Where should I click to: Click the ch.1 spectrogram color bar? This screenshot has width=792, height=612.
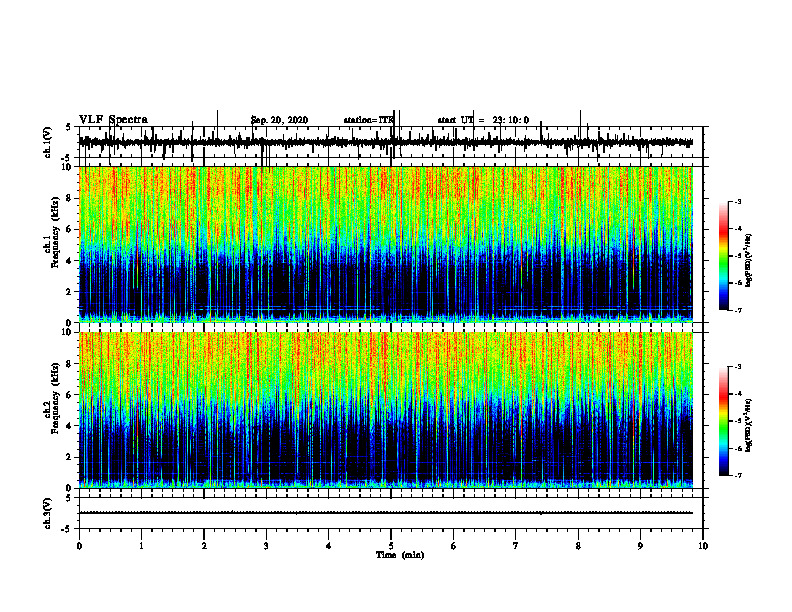pyautogui.click(x=724, y=256)
